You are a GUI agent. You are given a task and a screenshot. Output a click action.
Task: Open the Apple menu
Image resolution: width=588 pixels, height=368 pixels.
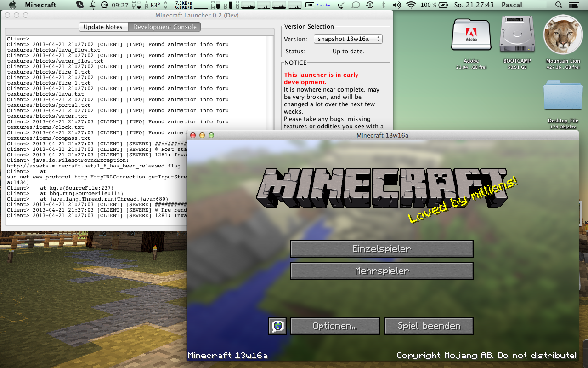[x=12, y=5]
